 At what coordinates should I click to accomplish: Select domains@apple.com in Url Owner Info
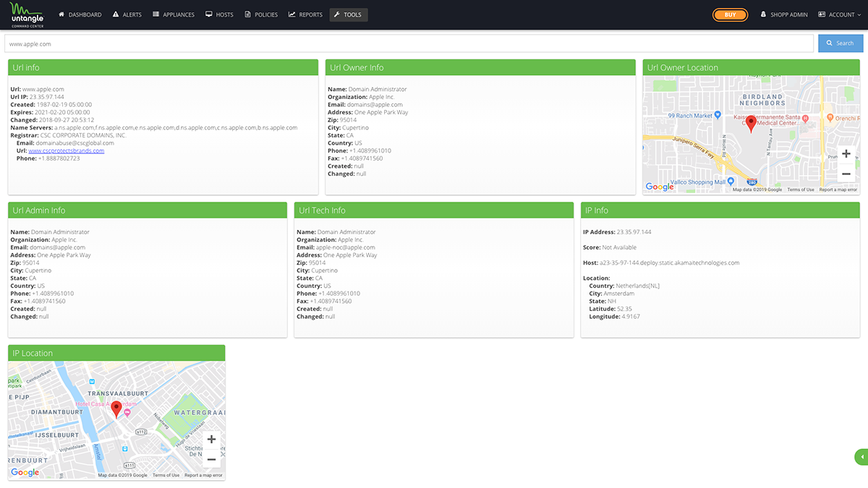(375, 105)
